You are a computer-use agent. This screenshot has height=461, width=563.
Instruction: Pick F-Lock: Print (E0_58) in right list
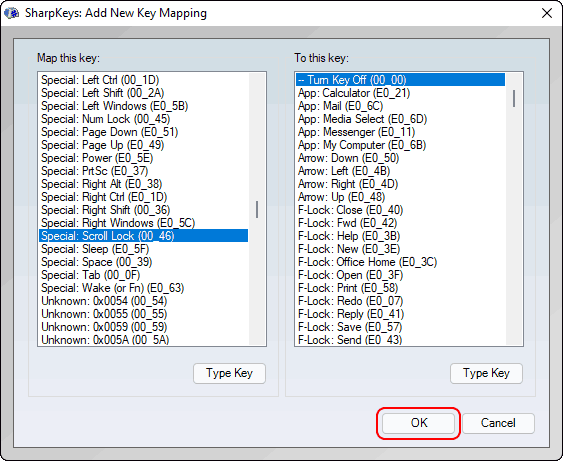coord(400,288)
